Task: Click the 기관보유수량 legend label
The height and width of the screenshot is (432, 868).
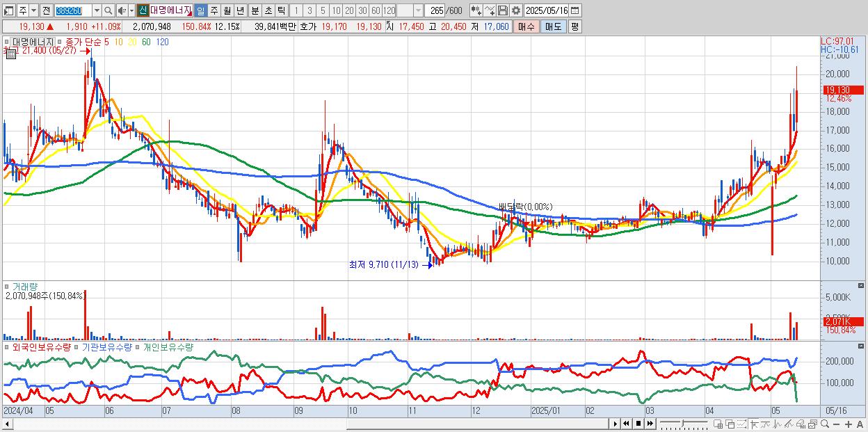Action: point(106,346)
